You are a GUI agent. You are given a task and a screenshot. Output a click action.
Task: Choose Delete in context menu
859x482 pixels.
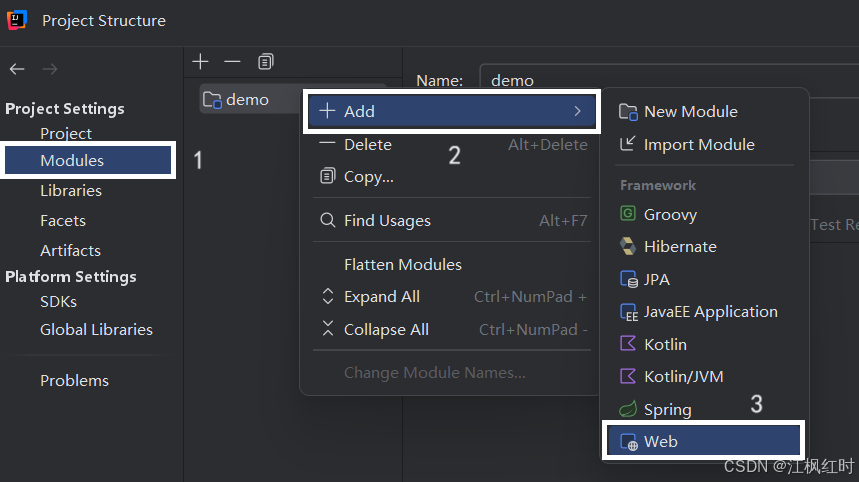pos(451,144)
